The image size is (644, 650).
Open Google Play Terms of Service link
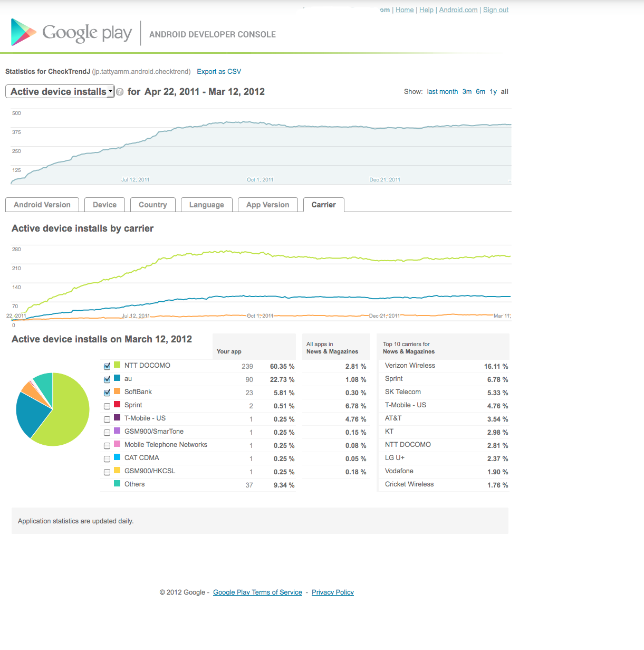click(257, 592)
